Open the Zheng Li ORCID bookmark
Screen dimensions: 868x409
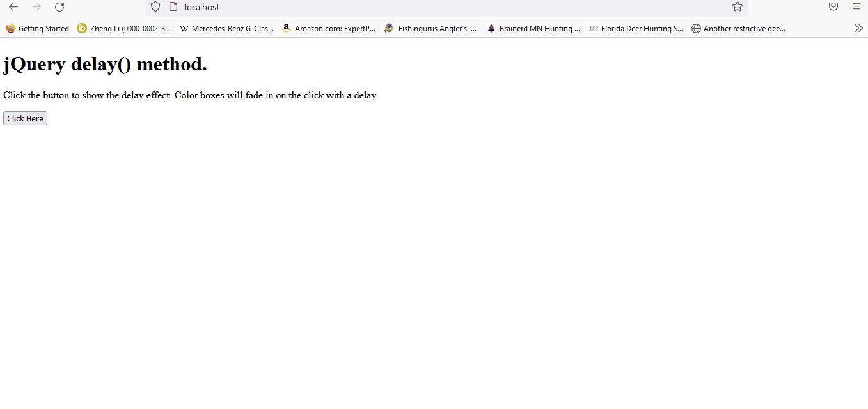pos(124,28)
